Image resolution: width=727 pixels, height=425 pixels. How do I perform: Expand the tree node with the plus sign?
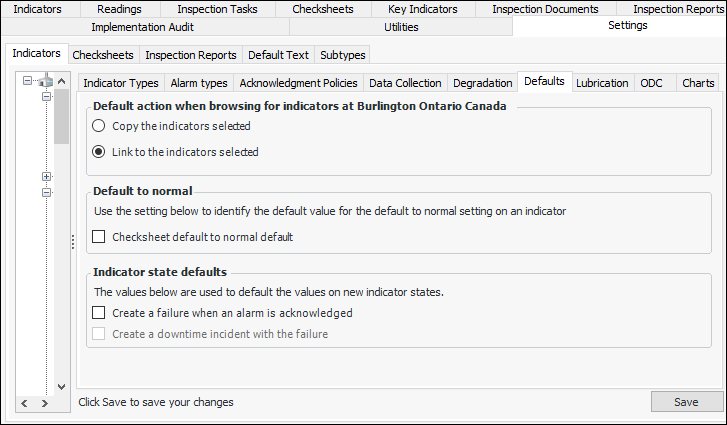(46, 177)
